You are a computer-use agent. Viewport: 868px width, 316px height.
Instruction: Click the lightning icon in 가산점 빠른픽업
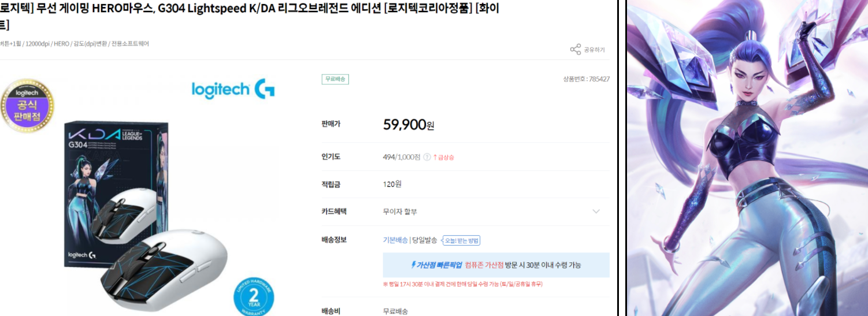(413, 265)
